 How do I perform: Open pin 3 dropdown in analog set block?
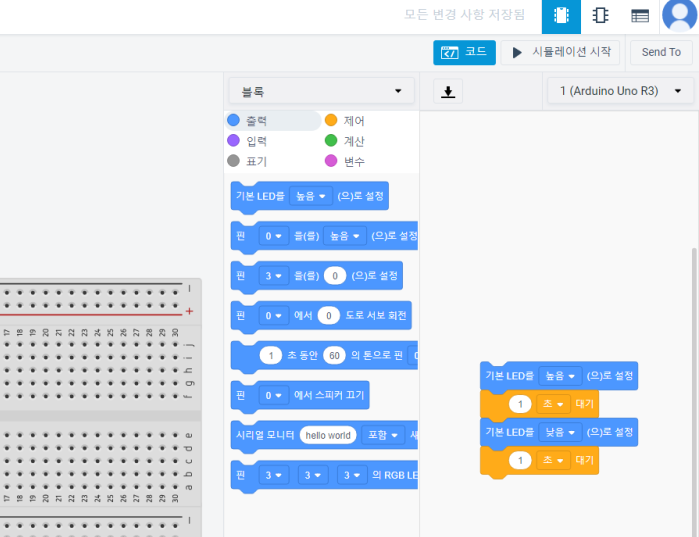(273, 276)
